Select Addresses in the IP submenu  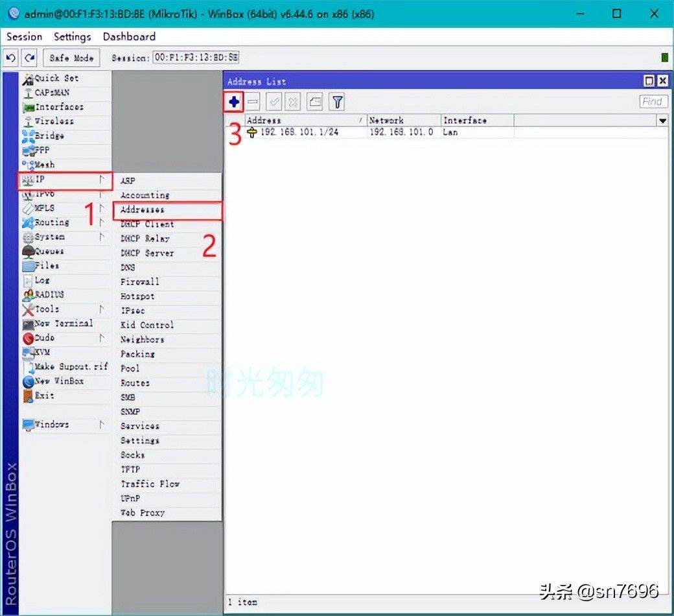[168, 210]
